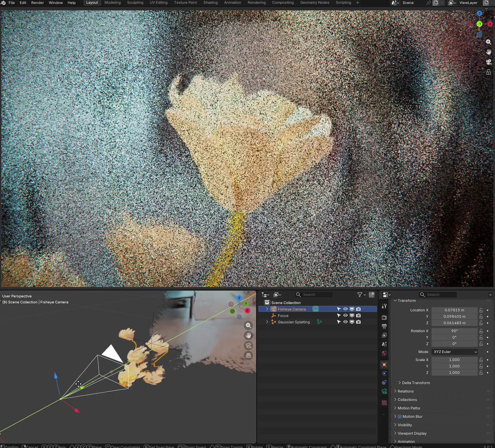Open the Tool properties tab icon
The image size is (495, 448).
pos(384,306)
